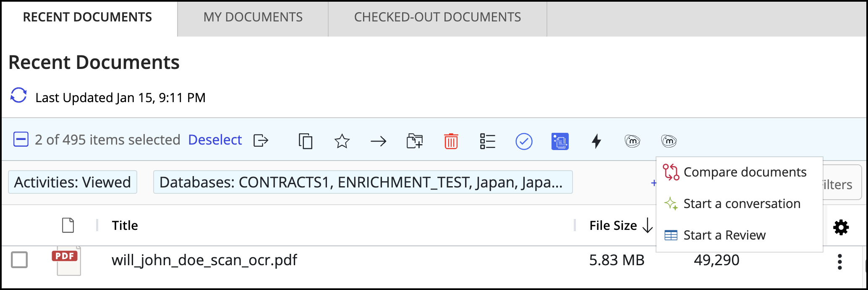Click the 49,290 value in the row
Image resolution: width=868 pixels, height=290 pixels.
[716, 261]
